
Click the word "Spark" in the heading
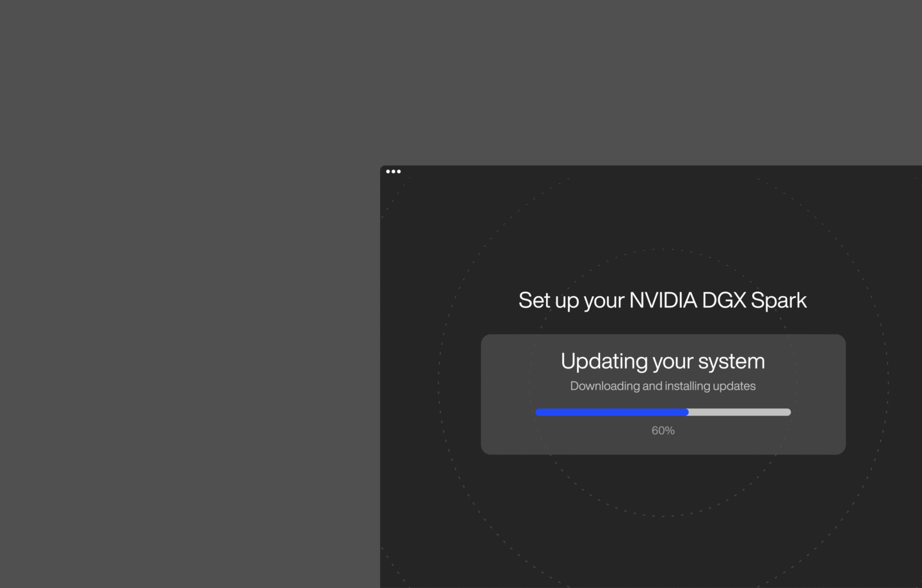tap(778, 300)
